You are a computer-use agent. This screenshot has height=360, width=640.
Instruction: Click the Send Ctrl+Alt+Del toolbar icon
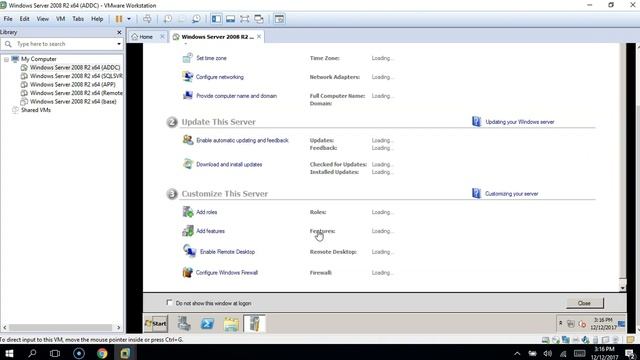(147, 19)
